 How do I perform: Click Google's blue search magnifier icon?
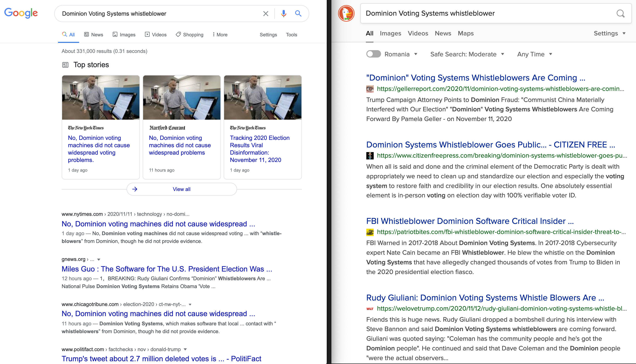[298, 13]
